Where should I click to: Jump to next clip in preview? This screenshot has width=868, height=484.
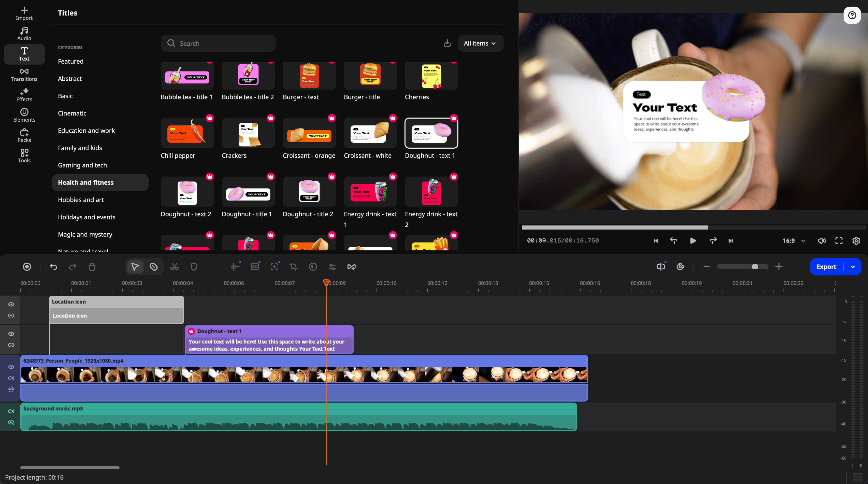[x=730, y=241]
